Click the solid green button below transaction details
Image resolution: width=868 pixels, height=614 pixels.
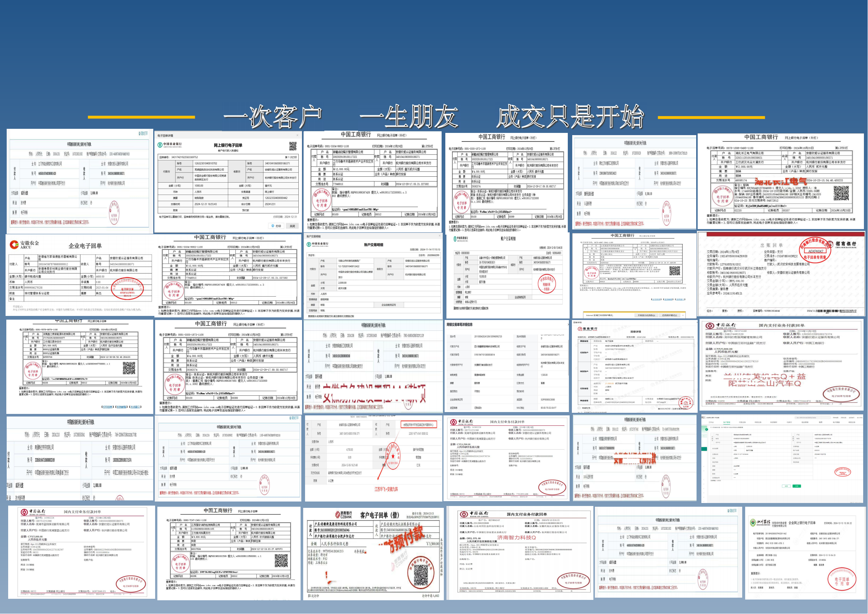pos(797,486)
